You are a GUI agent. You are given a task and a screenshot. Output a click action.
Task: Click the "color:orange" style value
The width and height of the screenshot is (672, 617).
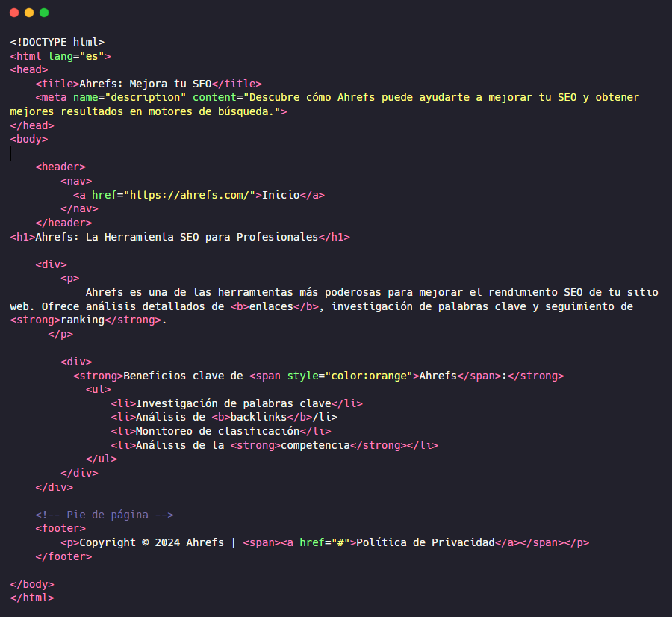[x=368, y=376]
